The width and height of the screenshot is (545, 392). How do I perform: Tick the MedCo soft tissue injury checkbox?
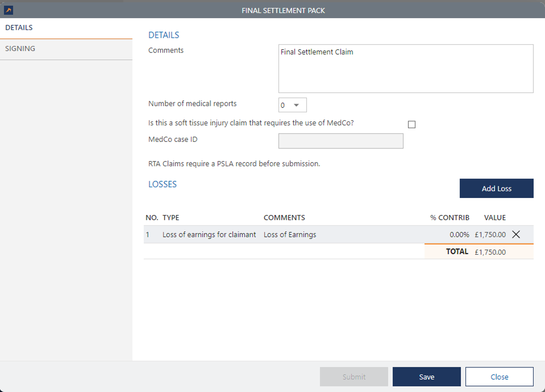(412, 125)
